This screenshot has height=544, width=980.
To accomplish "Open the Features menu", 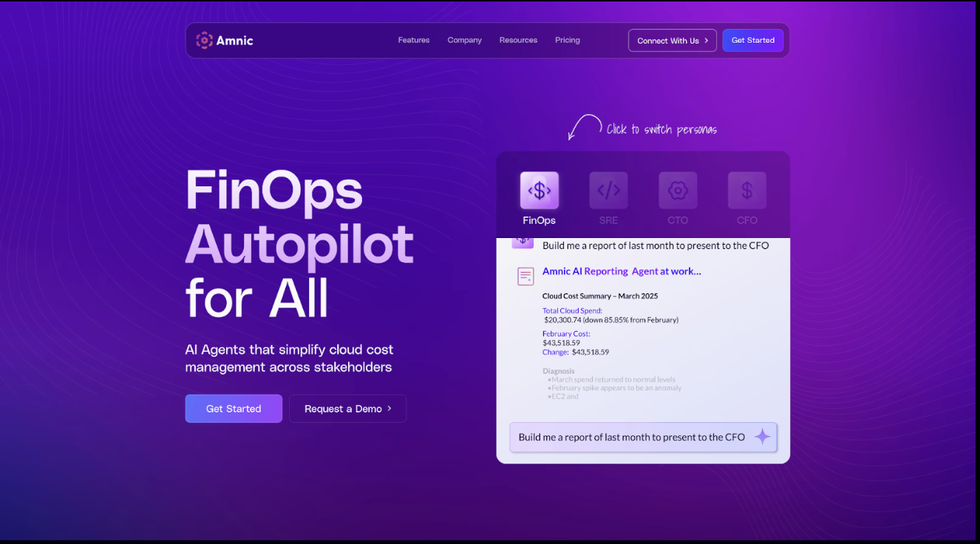I will pos(414,40).
